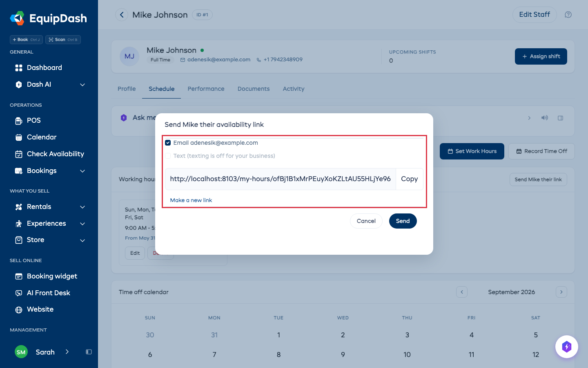Click the Check Availability icon
This screenshot has width=588, height=368.
19,154
